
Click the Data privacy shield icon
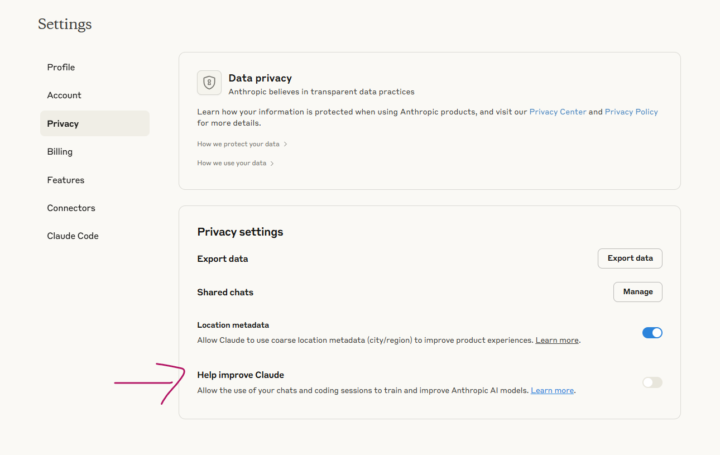coord(209,83)
